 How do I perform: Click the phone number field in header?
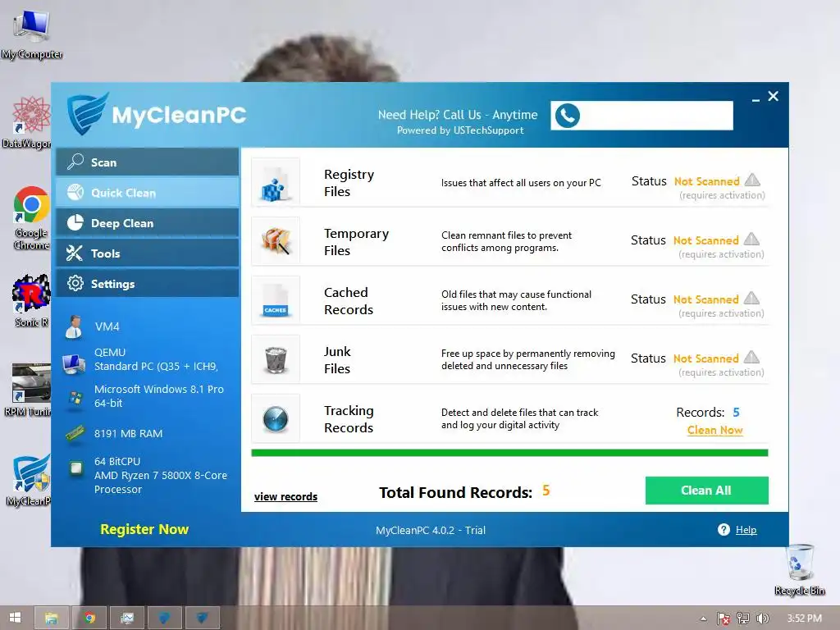tap(641, 115)
